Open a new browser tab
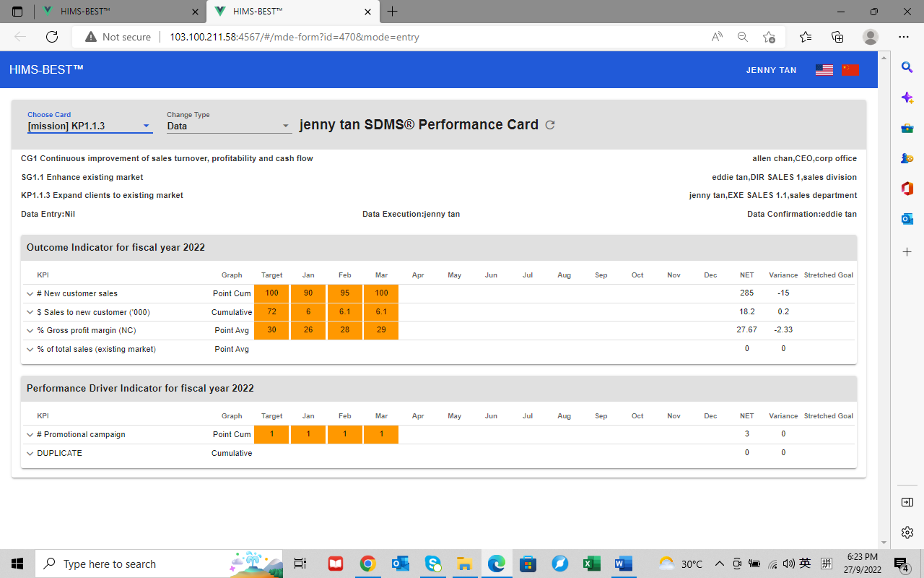924x578 pixels. pyautogui.click(x=392, y=12)
